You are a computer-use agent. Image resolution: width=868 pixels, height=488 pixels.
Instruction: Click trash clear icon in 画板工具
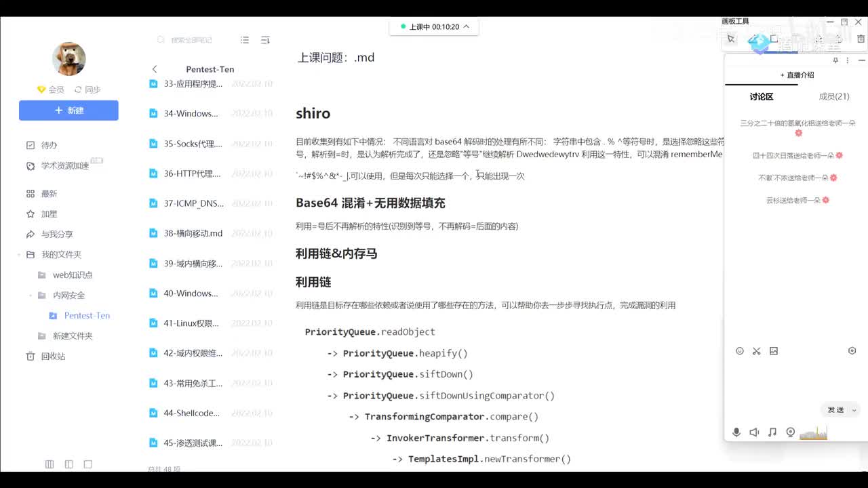[861, 39]
